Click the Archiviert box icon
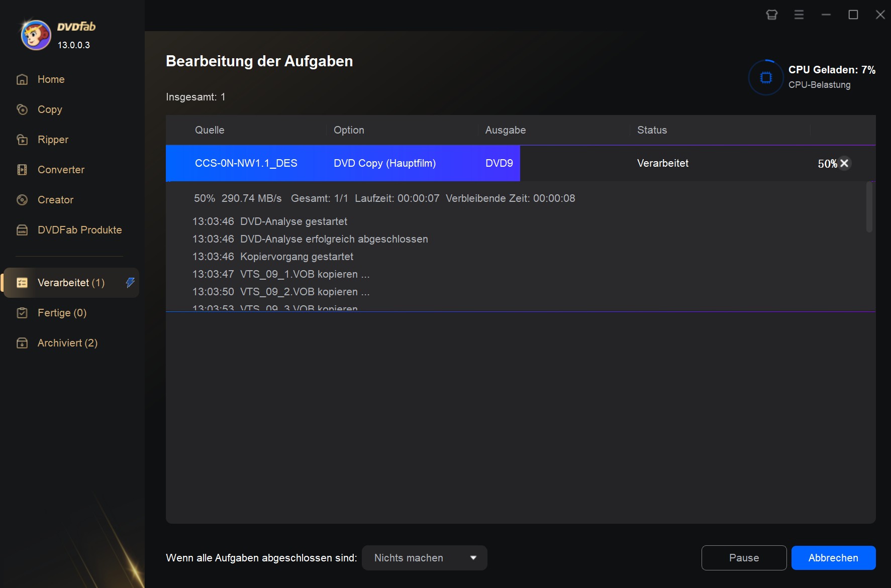This screenshot has height=588, width=891. tap(22, 343)
